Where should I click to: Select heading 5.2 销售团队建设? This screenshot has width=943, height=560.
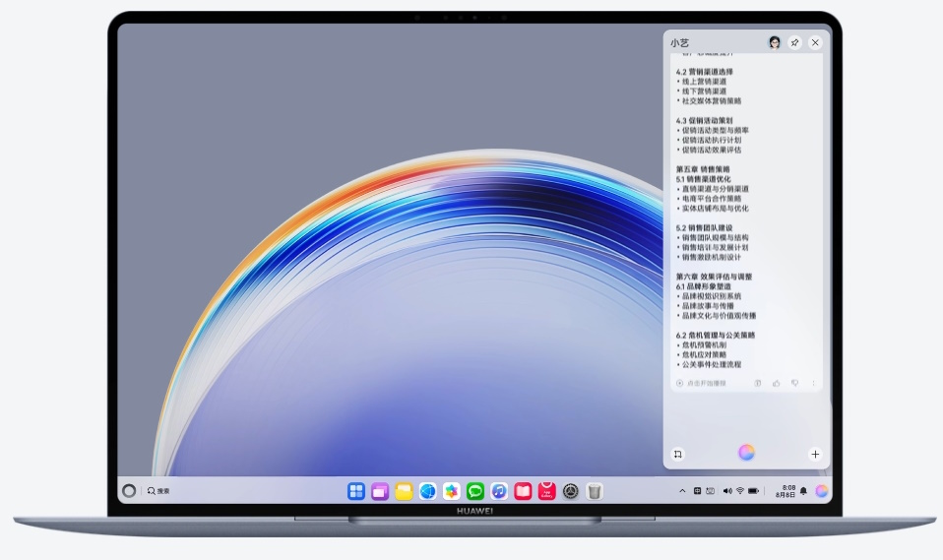[x=704, y=228]
